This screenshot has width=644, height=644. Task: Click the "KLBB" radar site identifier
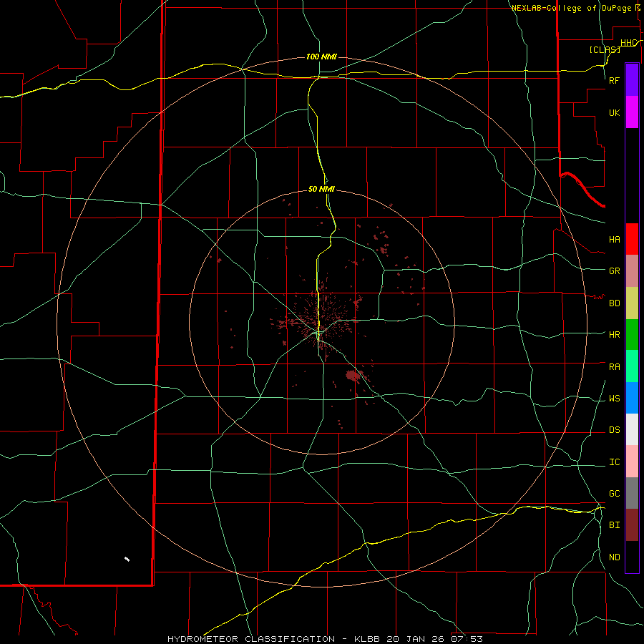[367, 639]
